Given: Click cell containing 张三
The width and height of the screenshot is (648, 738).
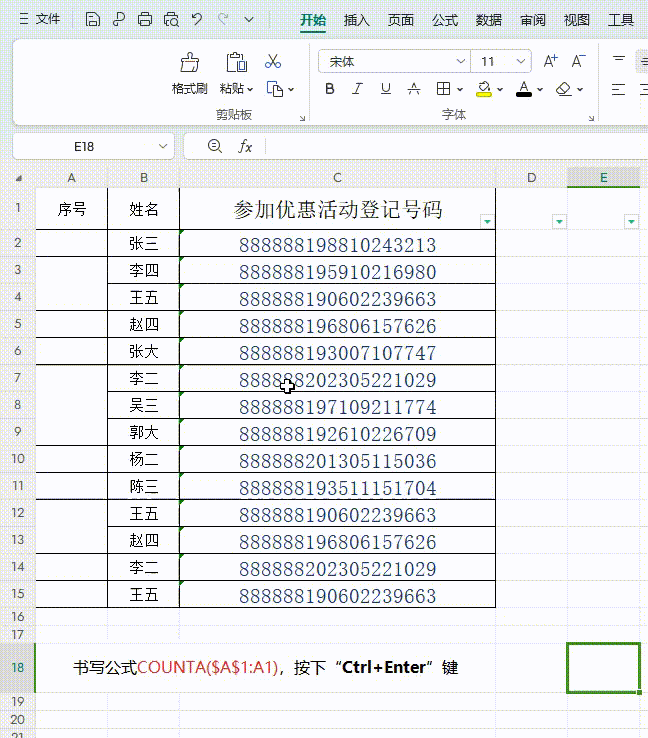Looking at the screenshot, I should pyautogui.click(x=144, y=243).
